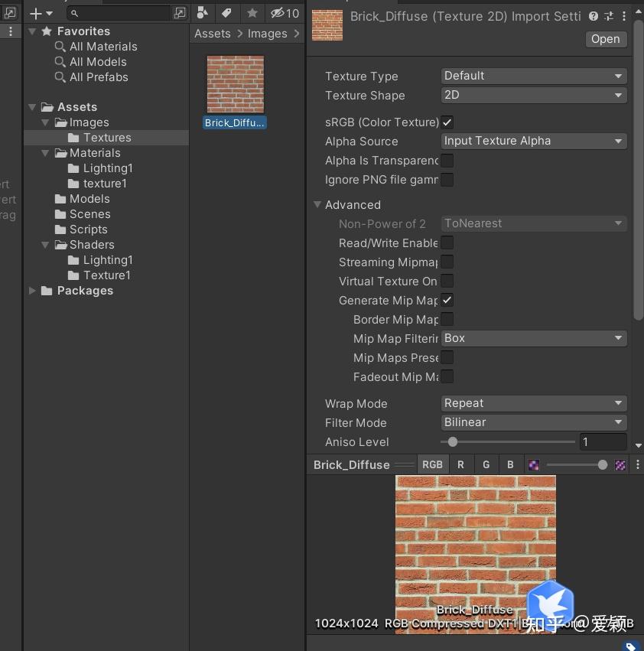Open the search by type filter icon
Image resolution: width=644 pixels, height=651 pixels.
click(x=203, y=13)
